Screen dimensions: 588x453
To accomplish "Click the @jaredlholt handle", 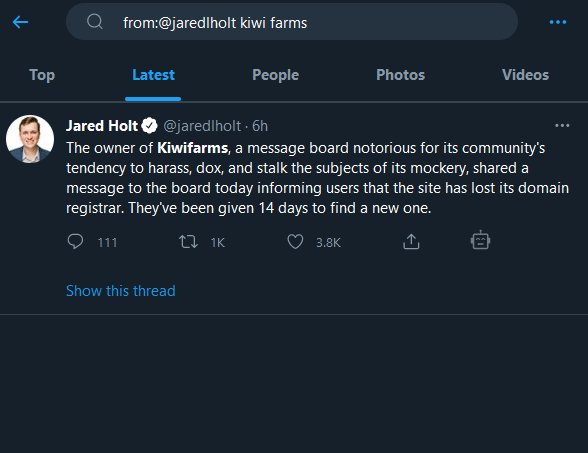I will click(x=202, y=126).
